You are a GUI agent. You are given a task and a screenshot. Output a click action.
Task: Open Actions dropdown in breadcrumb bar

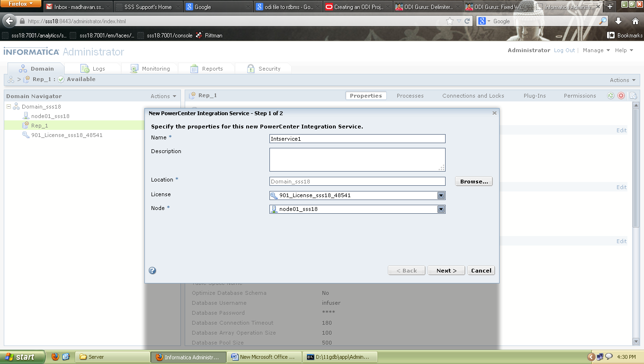(x=623, y=80)
